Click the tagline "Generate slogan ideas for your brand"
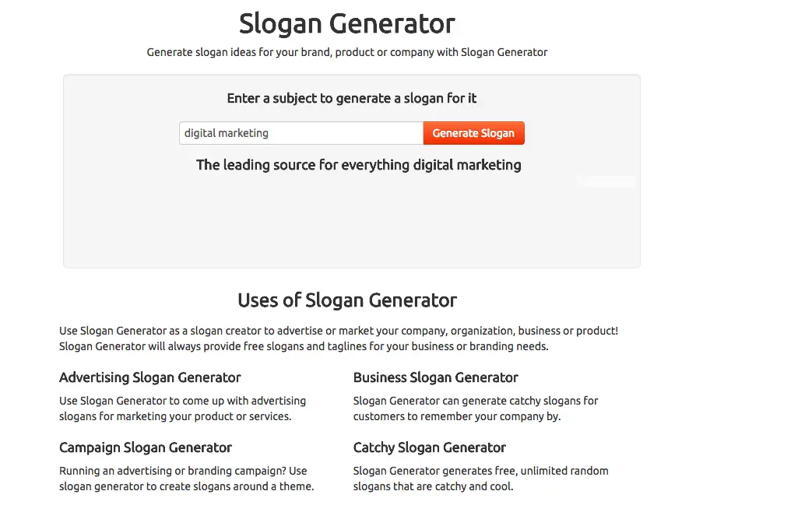 click(347, 52)
